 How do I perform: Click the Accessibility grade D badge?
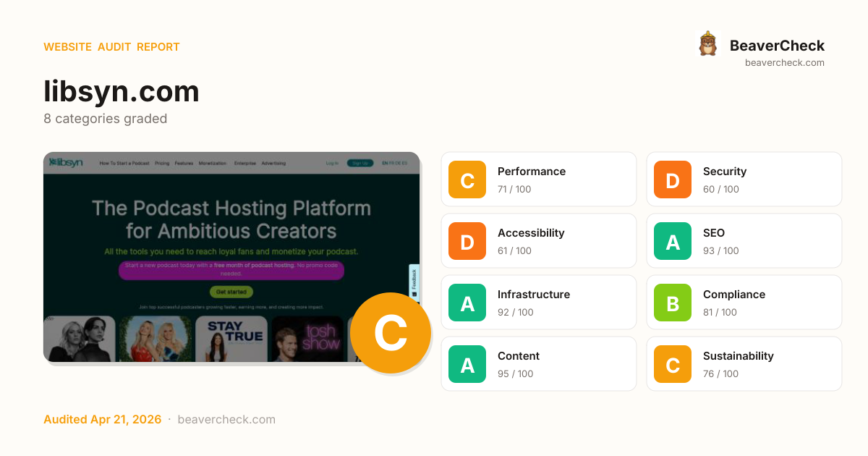[x=467, y=241]
